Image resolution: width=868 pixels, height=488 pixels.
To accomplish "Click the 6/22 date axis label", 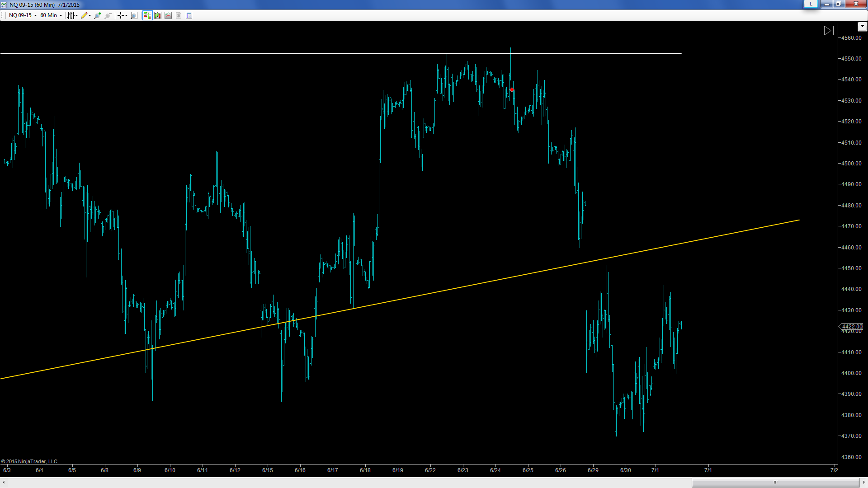I will (430, 470).
